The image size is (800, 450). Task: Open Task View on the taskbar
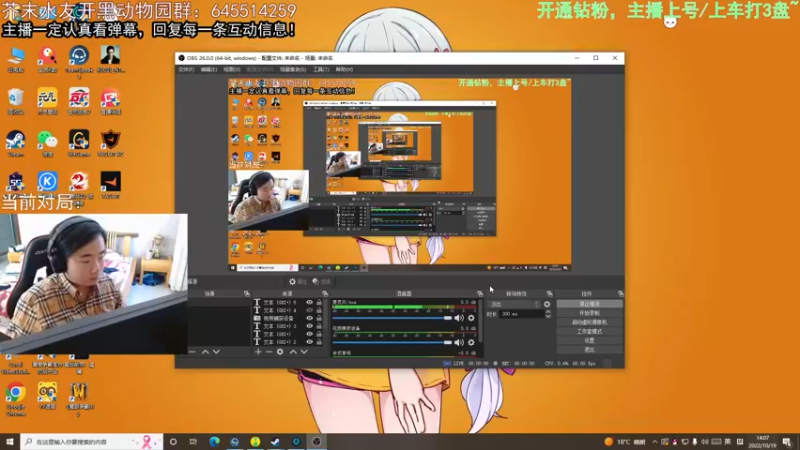coord(193,441)
